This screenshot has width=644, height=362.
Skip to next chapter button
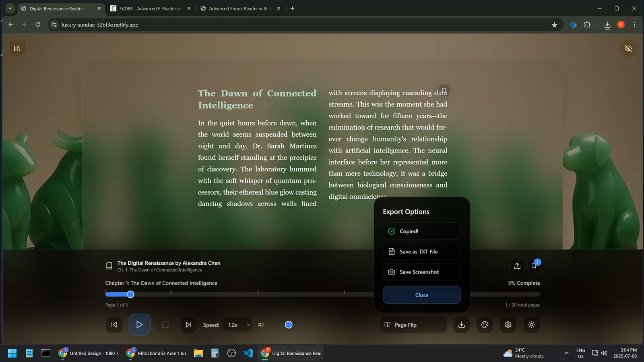(188, 325)
